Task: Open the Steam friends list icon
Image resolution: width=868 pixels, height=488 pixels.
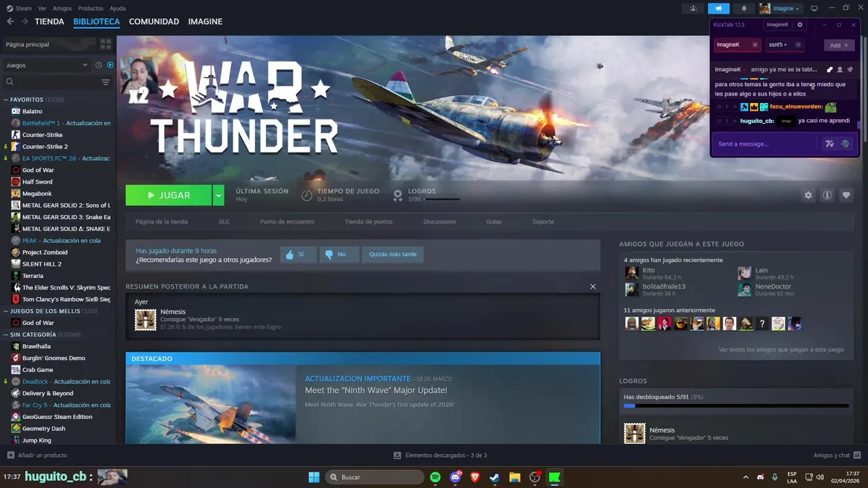Action: [x=693, y=9]
